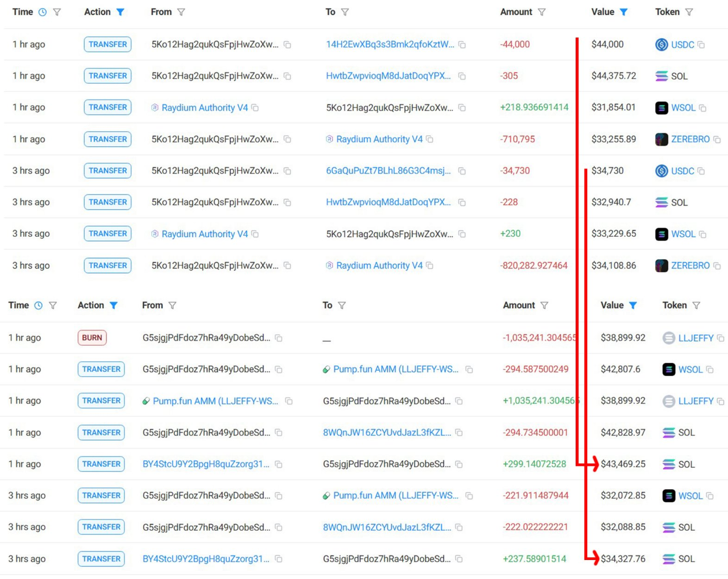Click LLJEFFY token logo in the BURN row
This screenshot has height=579, width=728.
pyautogui.click(x=669, y=338)
